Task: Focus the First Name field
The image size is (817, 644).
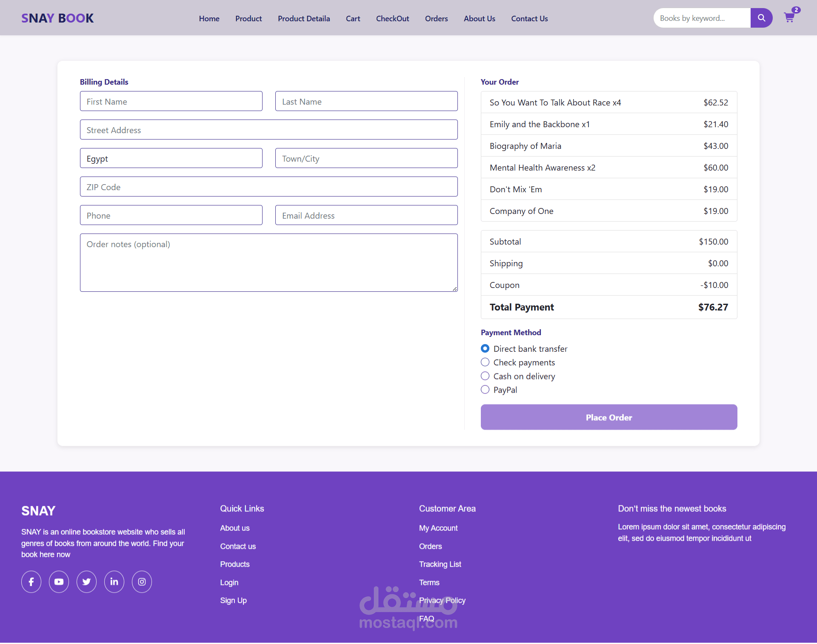Action: tap(171, 101)
